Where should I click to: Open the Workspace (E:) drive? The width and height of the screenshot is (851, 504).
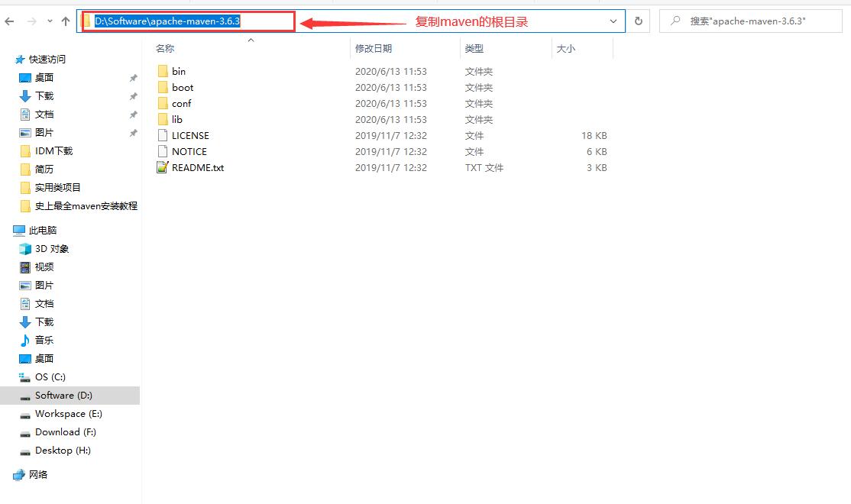click(69, 414)
